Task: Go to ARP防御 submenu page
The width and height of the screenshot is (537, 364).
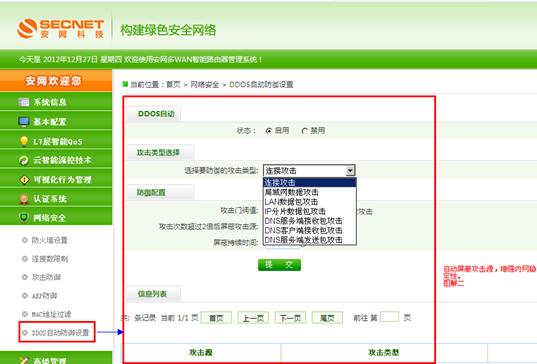Action: click(44, 295)
